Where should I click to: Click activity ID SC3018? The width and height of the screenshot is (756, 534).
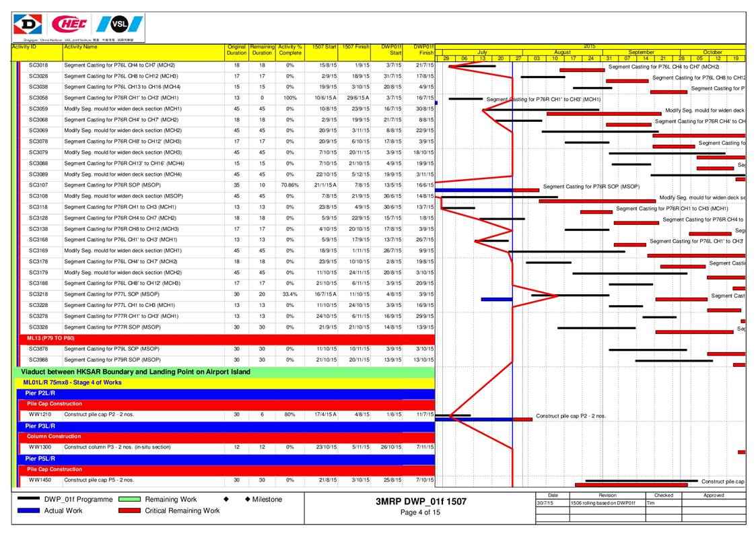[38, 65]
